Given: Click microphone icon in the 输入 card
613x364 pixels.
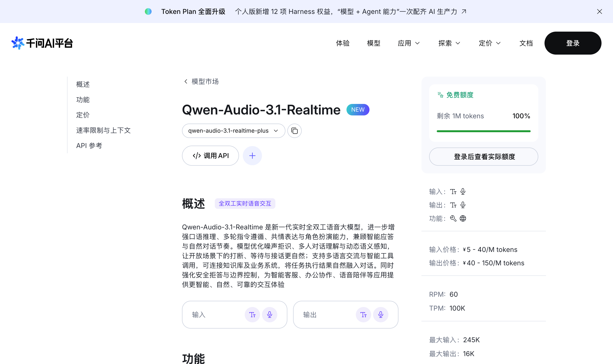Looking at the screenshot, I should tap(269, 315).
